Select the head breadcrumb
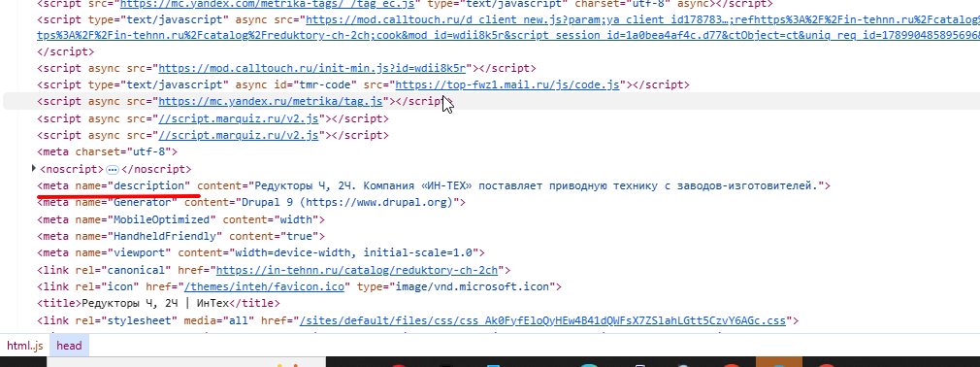Viewport: 980px width, 367px height. click(69, 345)
